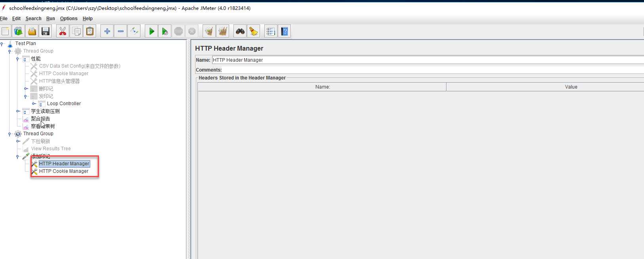644x259 pixels.
Task: Click the greyed Stop test icon
Action: 179,31
